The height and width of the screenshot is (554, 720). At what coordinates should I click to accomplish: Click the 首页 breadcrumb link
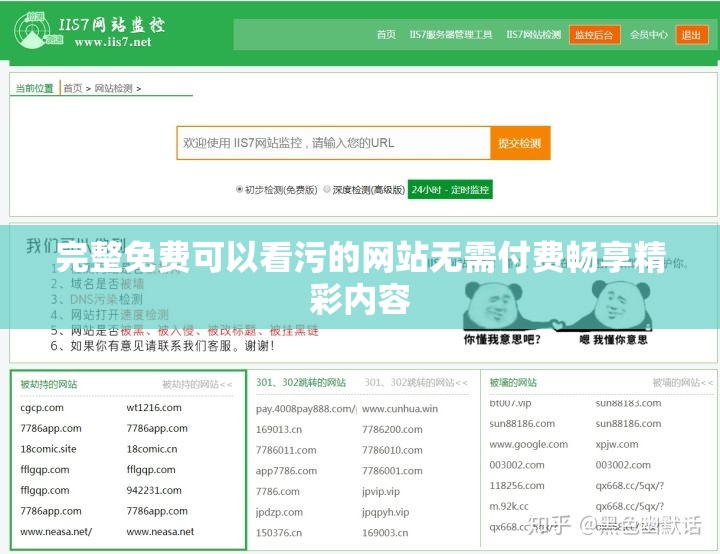pos(73,88)
